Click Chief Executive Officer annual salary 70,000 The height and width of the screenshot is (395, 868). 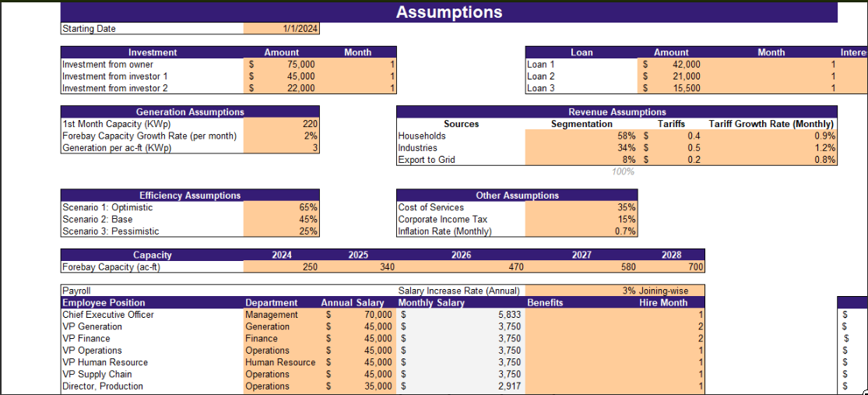358,315
